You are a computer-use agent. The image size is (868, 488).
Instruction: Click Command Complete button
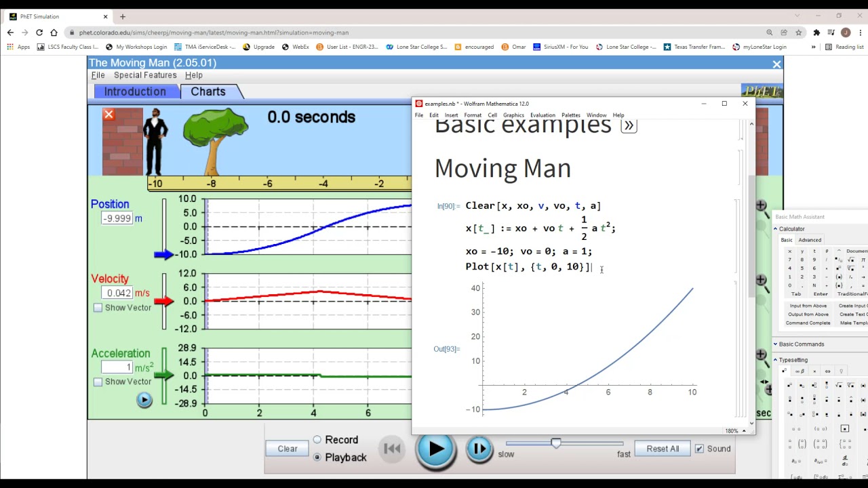(x=808, y=323)
